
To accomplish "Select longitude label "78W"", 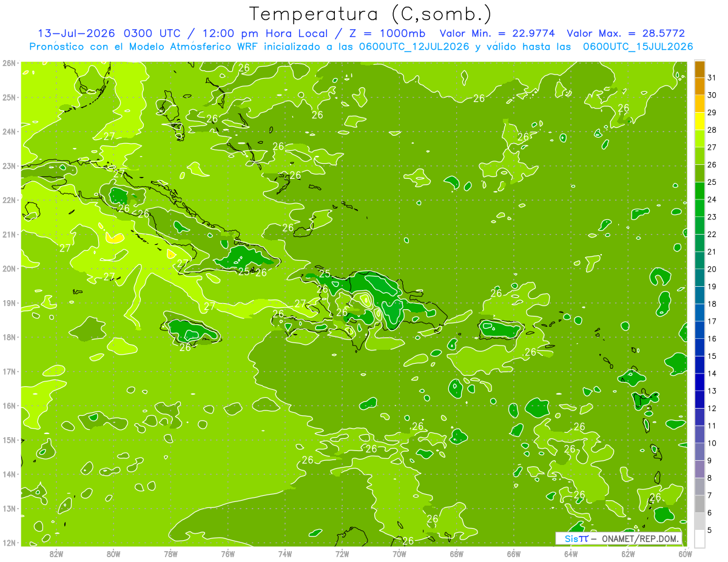I will pos(170,554).
